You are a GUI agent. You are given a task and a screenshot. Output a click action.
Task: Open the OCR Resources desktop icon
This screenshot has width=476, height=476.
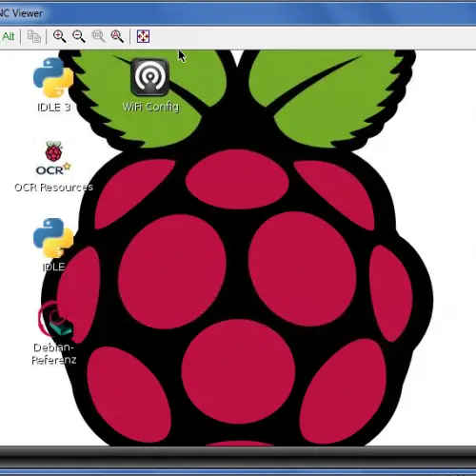pyautogui.click(x=53, y=158)
